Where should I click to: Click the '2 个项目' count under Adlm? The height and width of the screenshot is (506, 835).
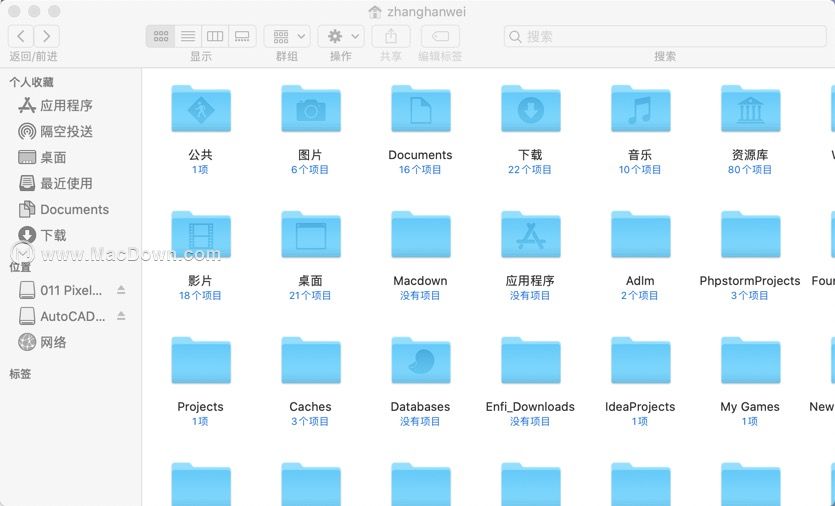(x=640, y=296)
